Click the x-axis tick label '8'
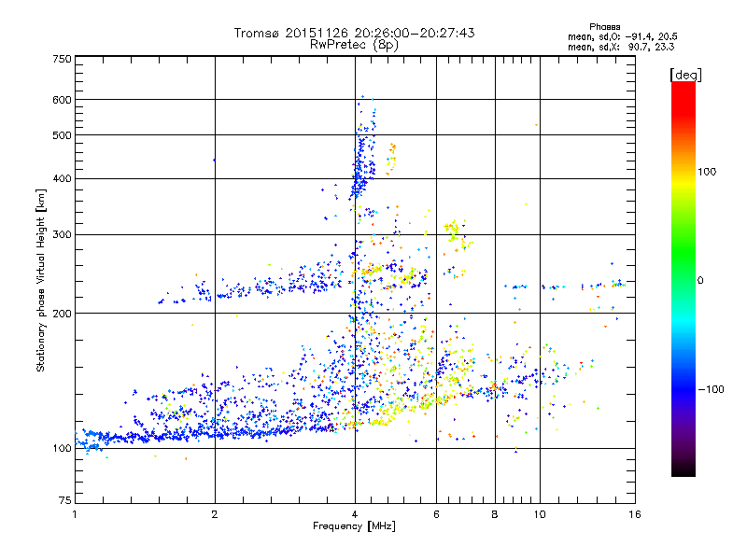 tap(495, 514)
